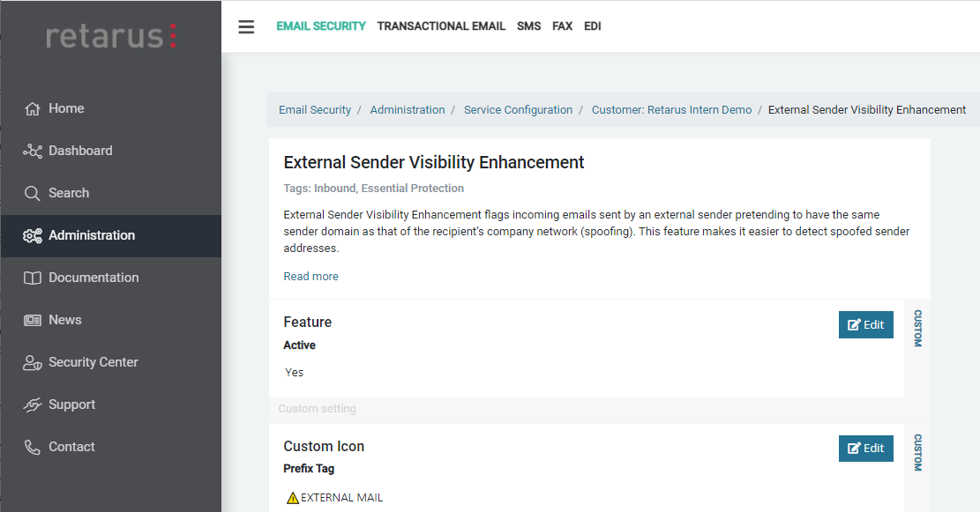Click the retarus logo
The height and width of the screenshot is (512, 980).
pos(111,36)
